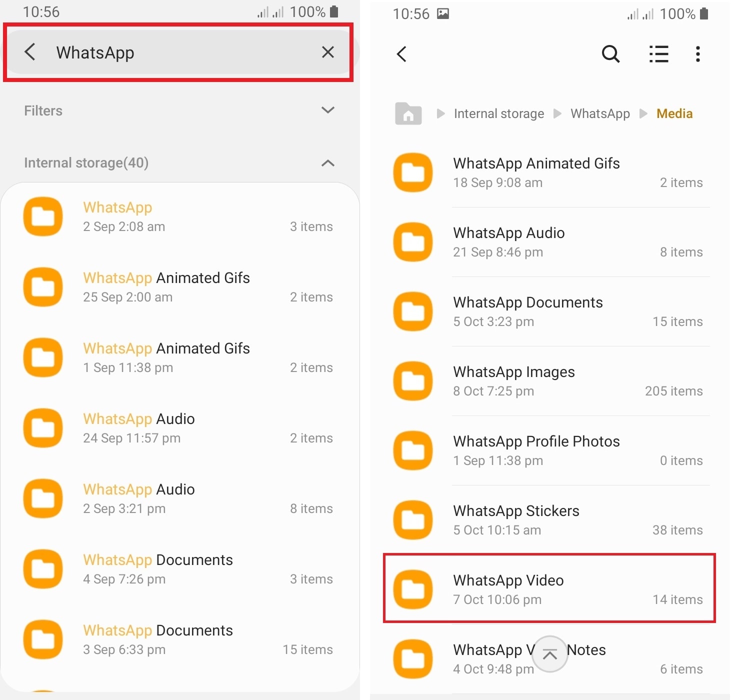
Task: Open the three-dot more options menu
Action: 698,54
